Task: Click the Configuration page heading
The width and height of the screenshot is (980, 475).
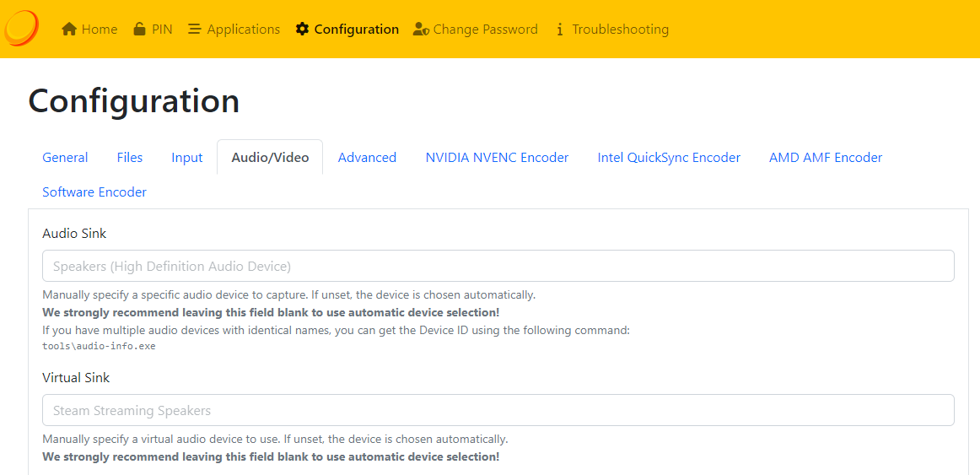Action: pyautogui.click(x=134, y=101)
